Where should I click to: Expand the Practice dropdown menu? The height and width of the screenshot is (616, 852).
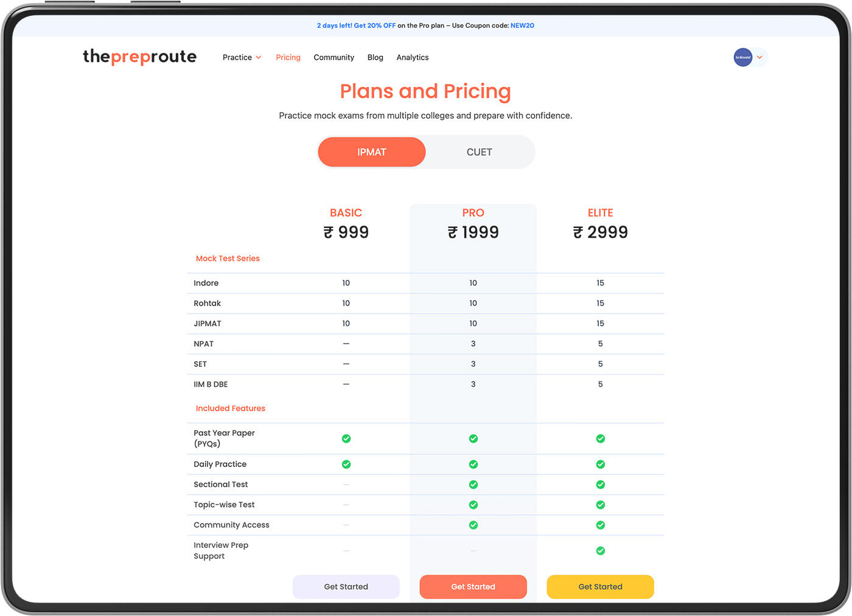(x=242, y=57)
